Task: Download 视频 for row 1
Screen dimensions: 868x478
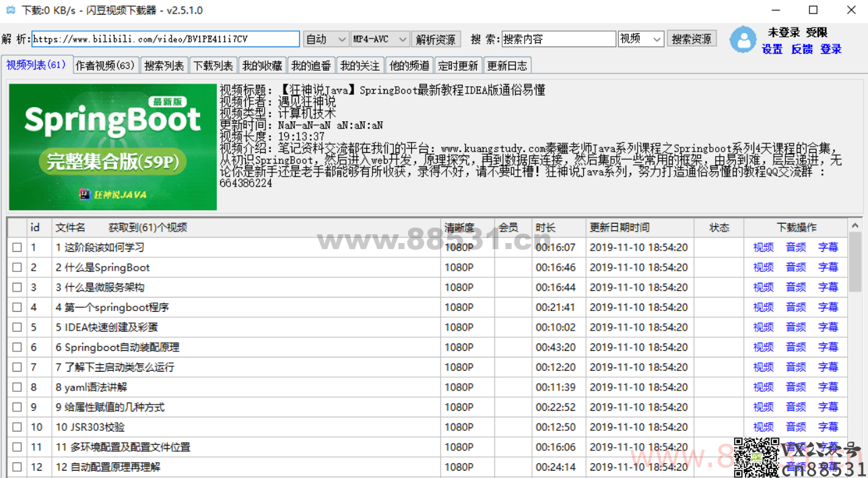Action: point(764,248)
